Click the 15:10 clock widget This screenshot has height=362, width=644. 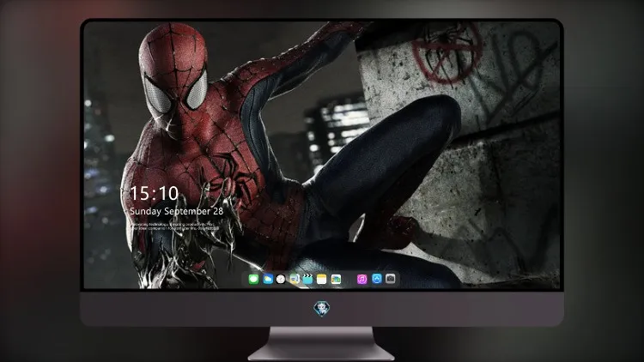coord(155,193)
